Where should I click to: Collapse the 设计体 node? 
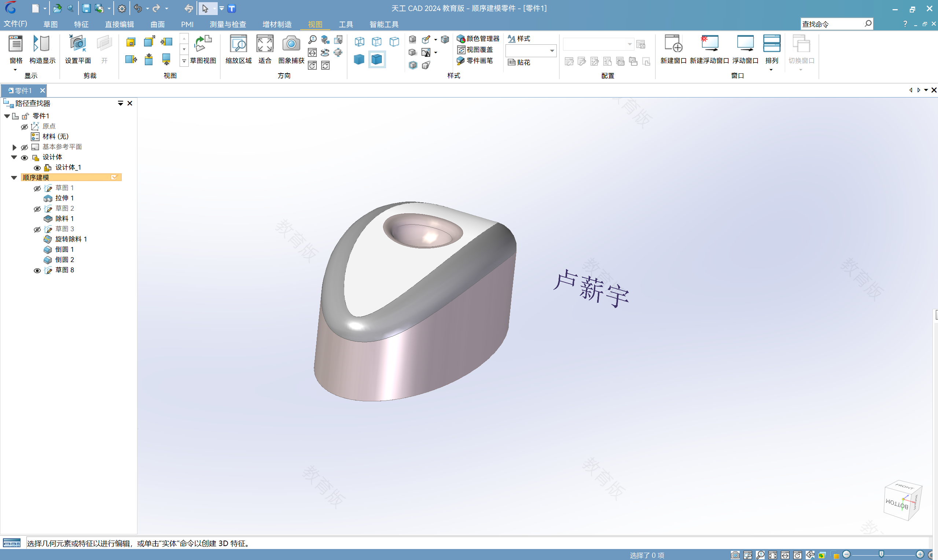14,157
